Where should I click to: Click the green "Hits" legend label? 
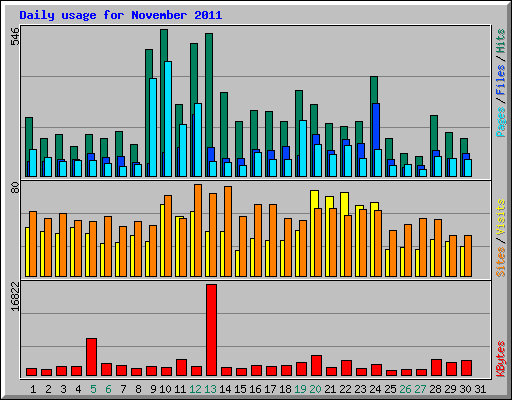[501, 41]
